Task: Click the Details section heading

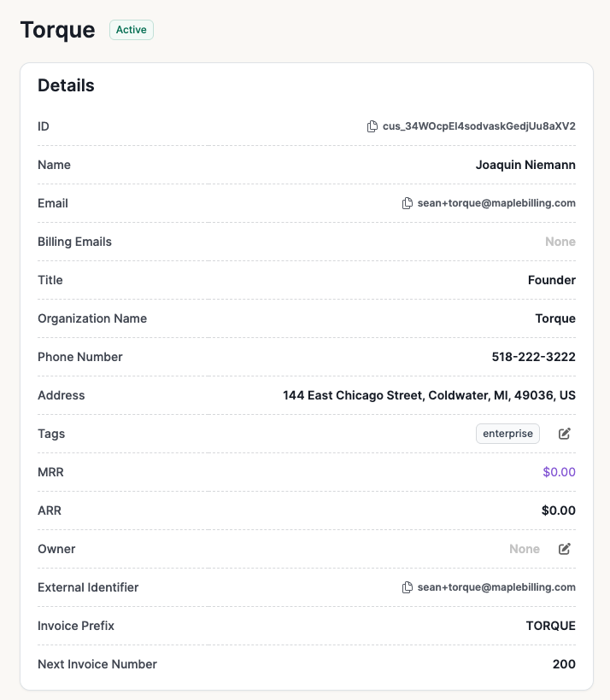Action: (66, 85)
